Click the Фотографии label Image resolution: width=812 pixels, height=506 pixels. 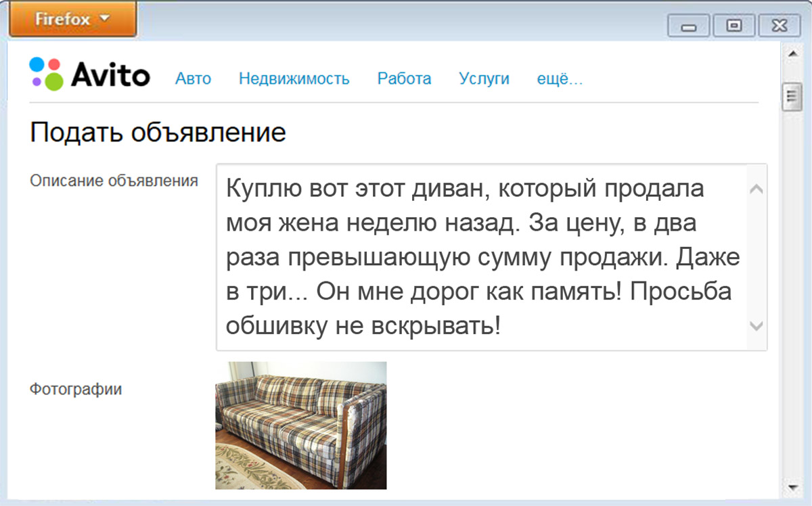[76, 390]
